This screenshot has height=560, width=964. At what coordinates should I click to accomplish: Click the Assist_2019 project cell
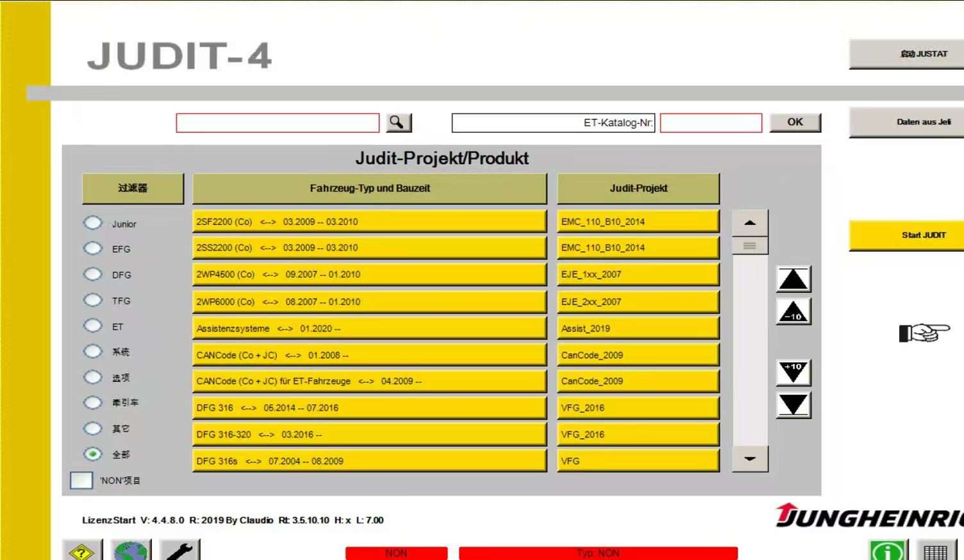(x=638, y=328)
